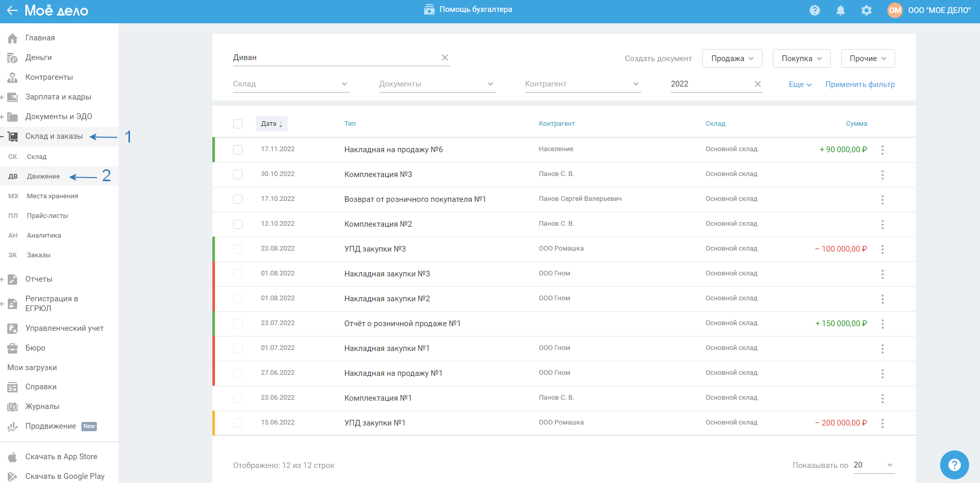Go to Движение in sidebar
Image resolution: width=980 pixels, height=483 pixels.
pos(43,177)
